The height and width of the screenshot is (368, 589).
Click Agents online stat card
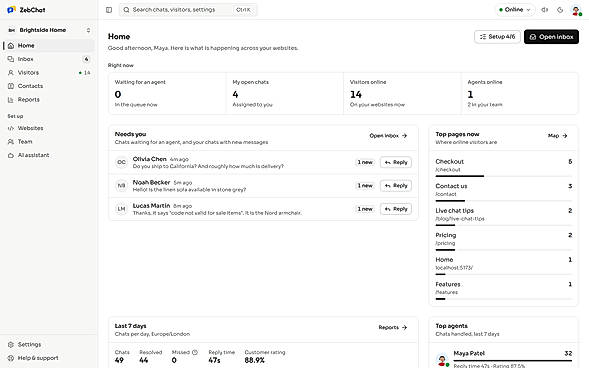pyautogui.click(x=520, y=94)
